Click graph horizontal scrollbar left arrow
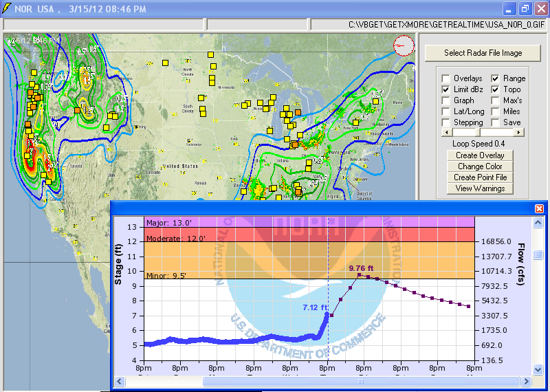The image size is (550, 392). pos(116,381)
